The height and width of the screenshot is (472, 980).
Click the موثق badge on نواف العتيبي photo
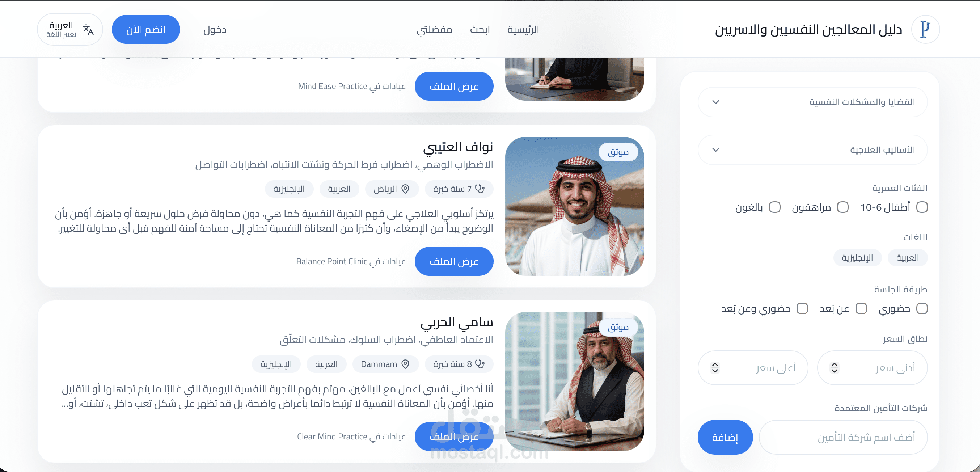click(x=618, y=152)
